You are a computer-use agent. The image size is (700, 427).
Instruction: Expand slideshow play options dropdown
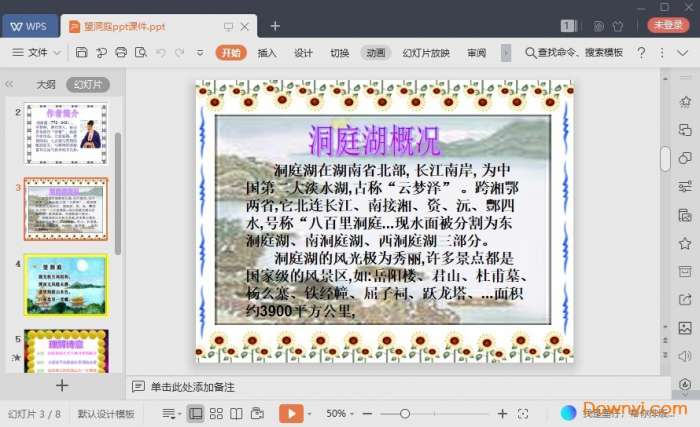tap(309, 414)
